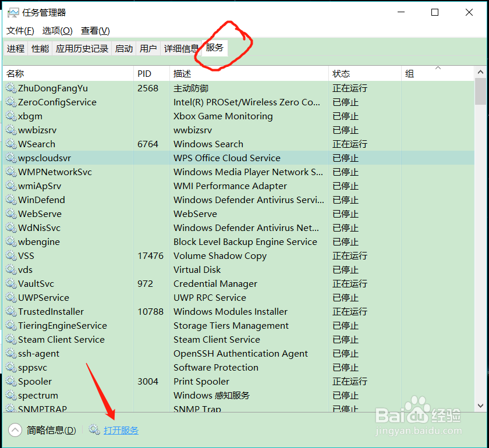Click the gear icon beside Spooler
Screen dimensions: 489x448
click(11, 381)
